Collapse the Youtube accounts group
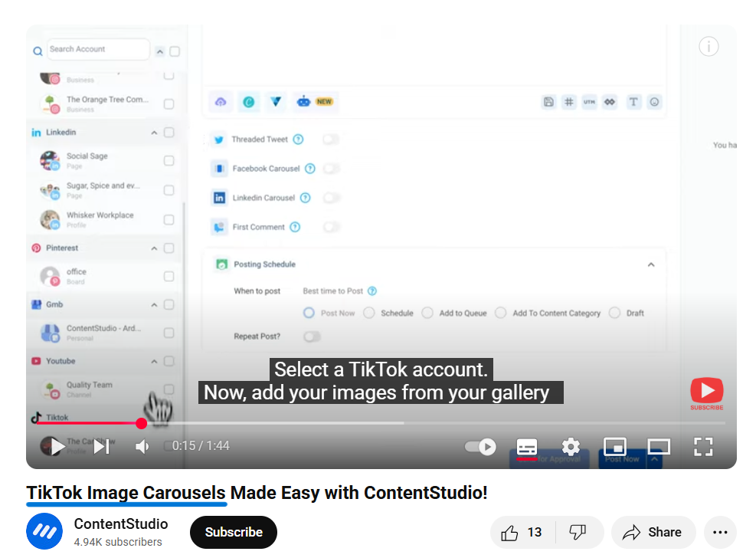 point(154,361)
